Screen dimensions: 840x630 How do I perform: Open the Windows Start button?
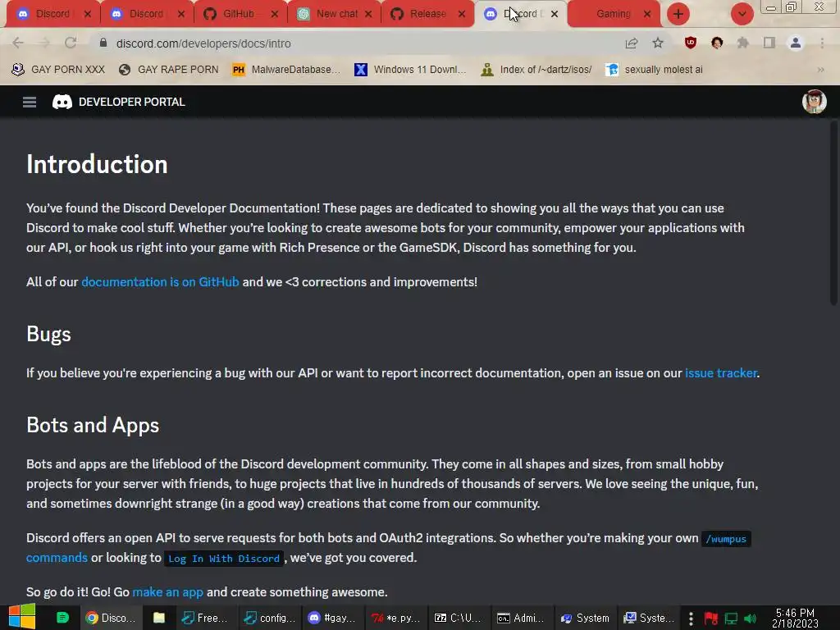[21, 617]
